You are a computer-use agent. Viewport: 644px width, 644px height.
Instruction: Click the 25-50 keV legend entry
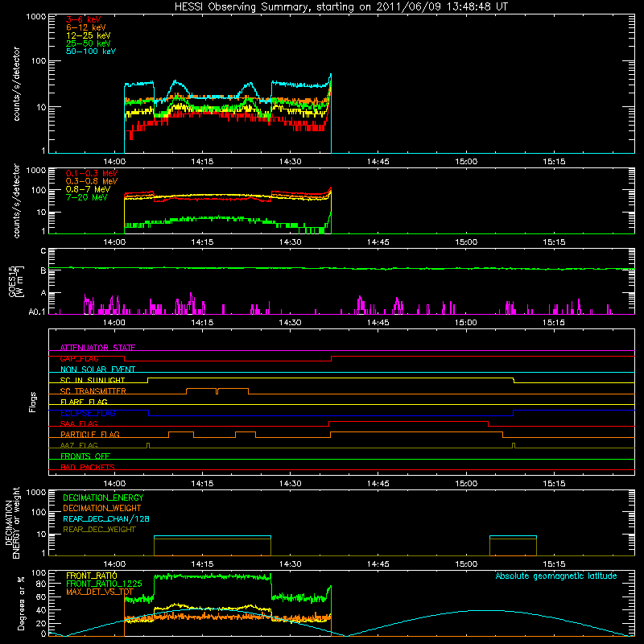click(x=89, y=43)
